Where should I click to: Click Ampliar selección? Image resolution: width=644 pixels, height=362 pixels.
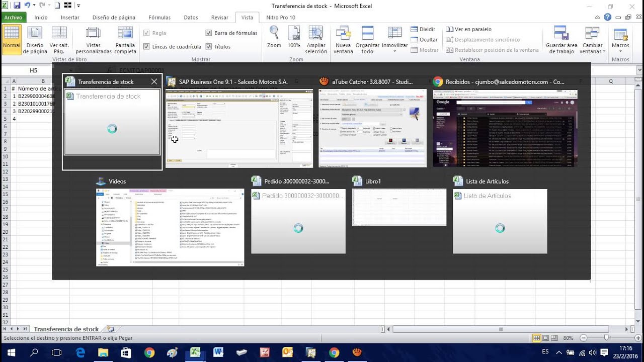tap(316, 39)
